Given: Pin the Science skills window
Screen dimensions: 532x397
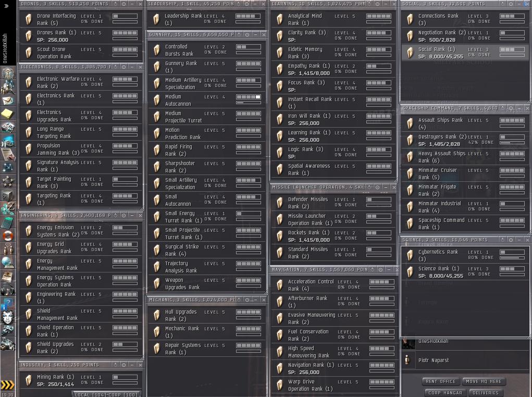Looking at the screenshot, I should (x=502, y=240).
